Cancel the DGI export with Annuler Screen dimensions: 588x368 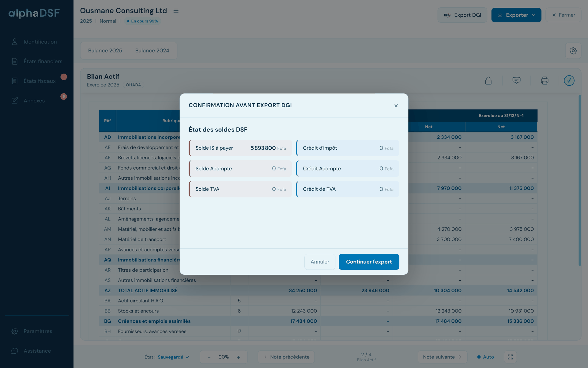[320, 262]
